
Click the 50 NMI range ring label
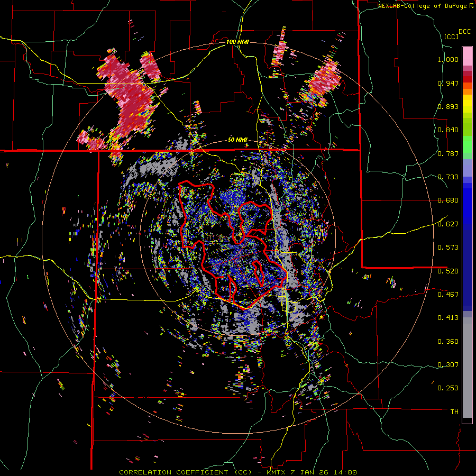[237, 140]
